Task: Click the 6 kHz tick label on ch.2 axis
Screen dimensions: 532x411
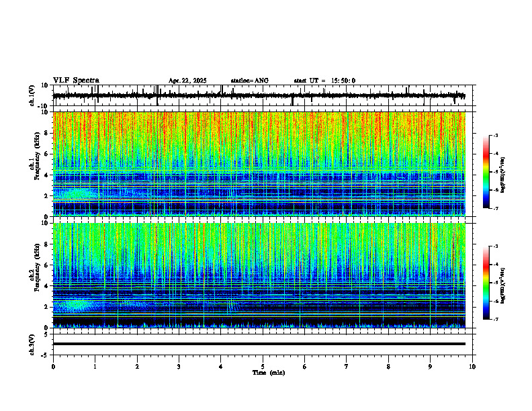Action: (48, 265)
